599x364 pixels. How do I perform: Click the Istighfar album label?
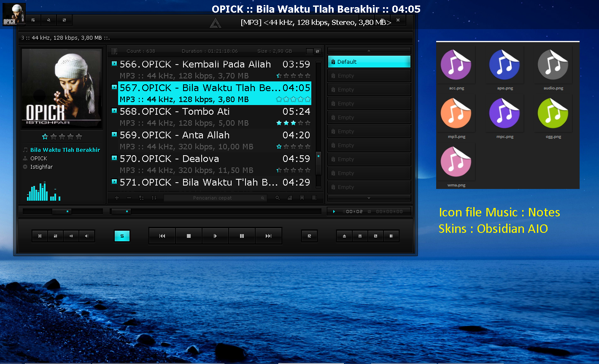[x=42, y=167]
